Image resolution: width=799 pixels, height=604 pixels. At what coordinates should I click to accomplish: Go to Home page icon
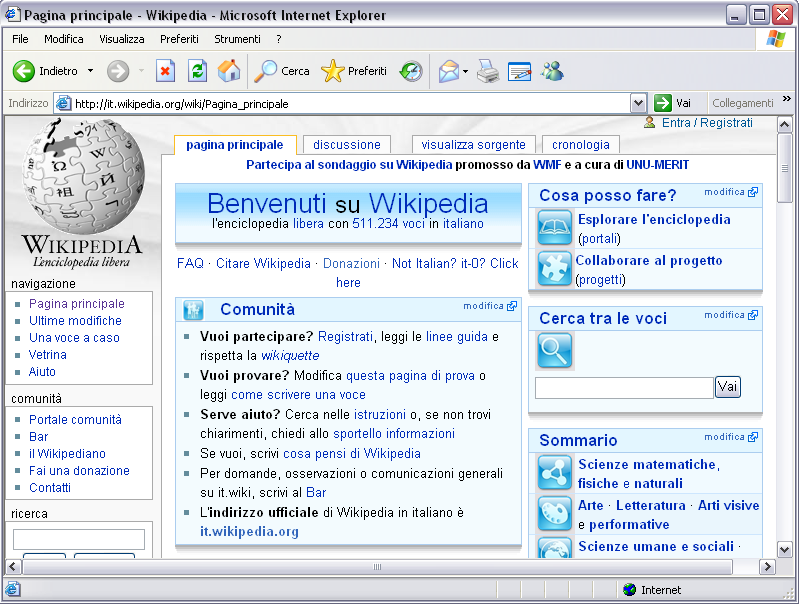[229, 71]
